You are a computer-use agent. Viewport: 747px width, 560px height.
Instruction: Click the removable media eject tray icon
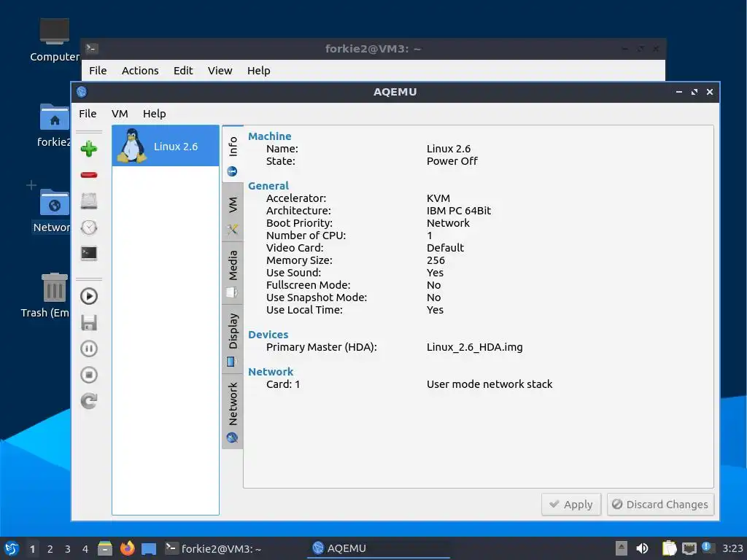(x=622, y=548)
